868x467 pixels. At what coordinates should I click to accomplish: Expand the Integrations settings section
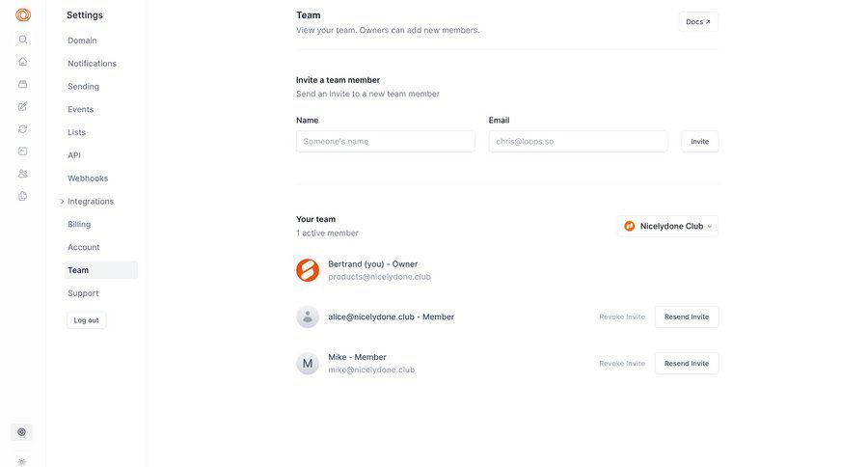90,202
